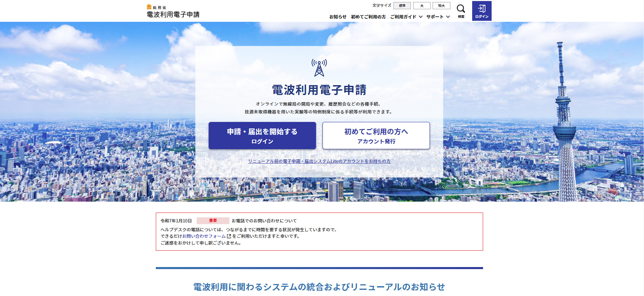Click hero heading 電波利用電子申請
644x296 pixels.
(319, 90)
